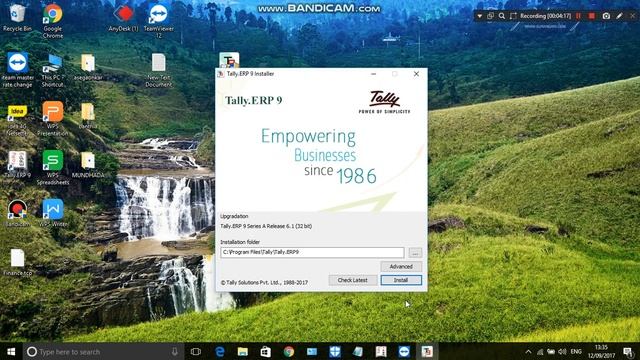The width and height of the screenshot is (640, 360).
Task: Open the MUNDHADA folder on desktop
Action: [x=88, y=164]
